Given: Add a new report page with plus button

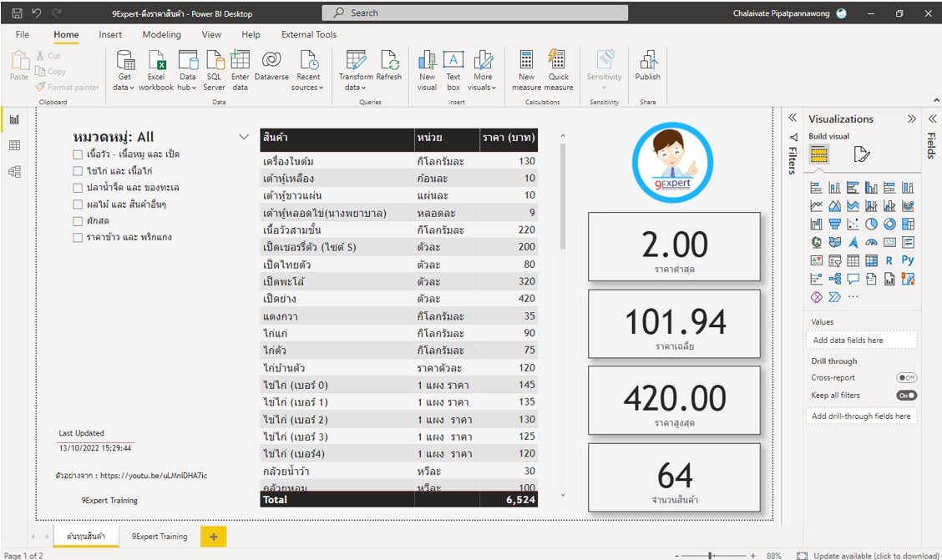Looking at the screenshot, I should (x=212, y=537).
